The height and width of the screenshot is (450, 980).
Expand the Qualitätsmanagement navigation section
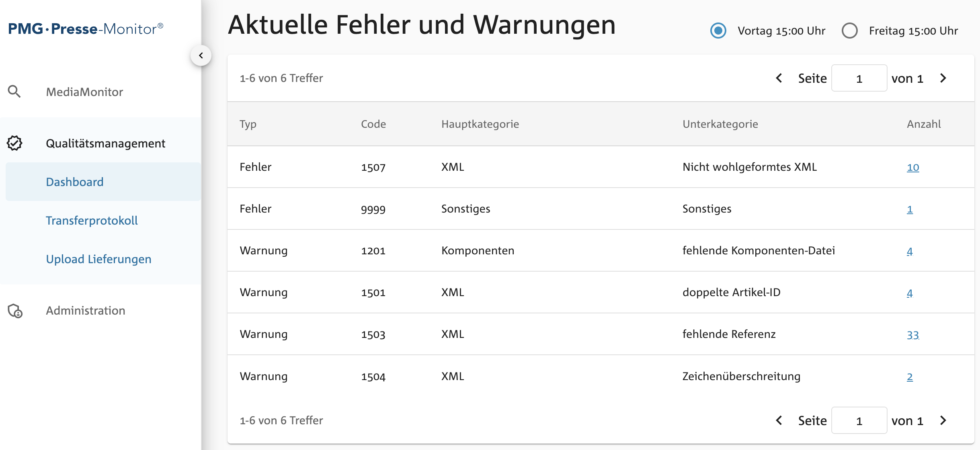click(x=105, y=143)
